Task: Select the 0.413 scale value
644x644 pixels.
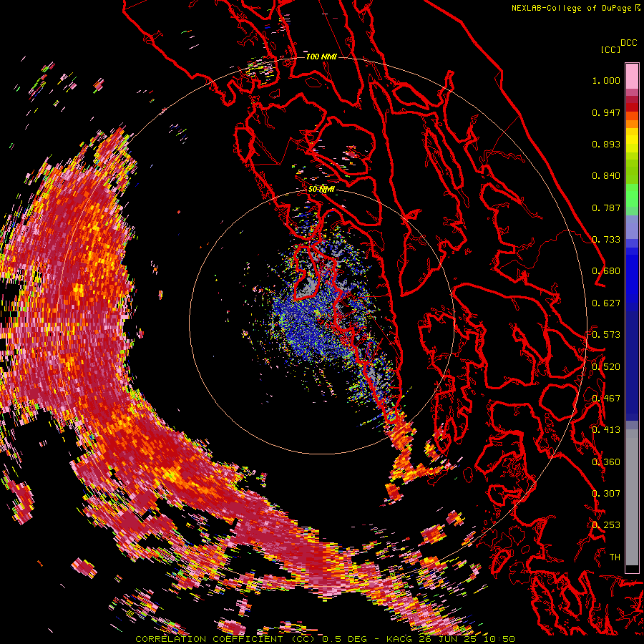Action: [x=606, y=430]
